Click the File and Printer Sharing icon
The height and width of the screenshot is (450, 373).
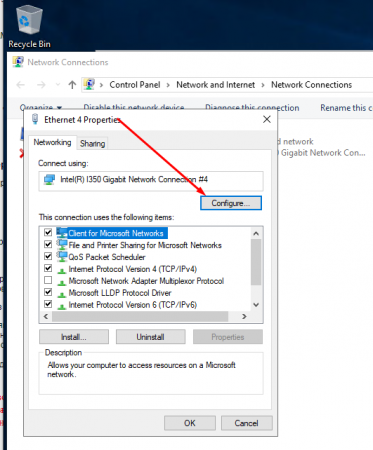click(62, 245)
